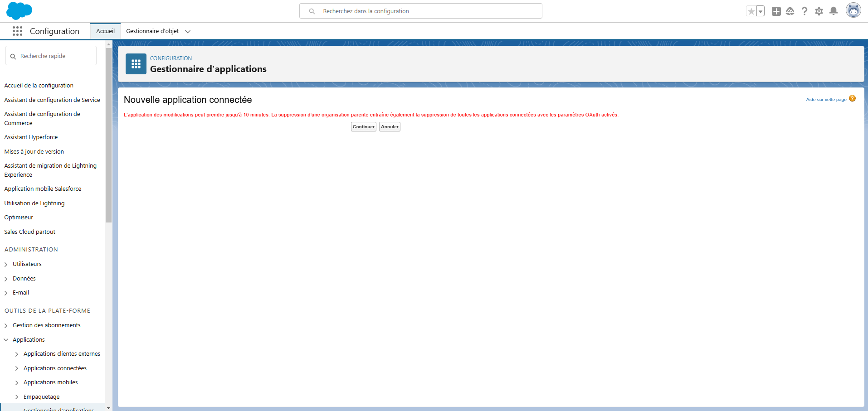Click the magnifier icon in Recherche rapide
The height and width of the screenshot is (411, 868).
tap(13, 57)
